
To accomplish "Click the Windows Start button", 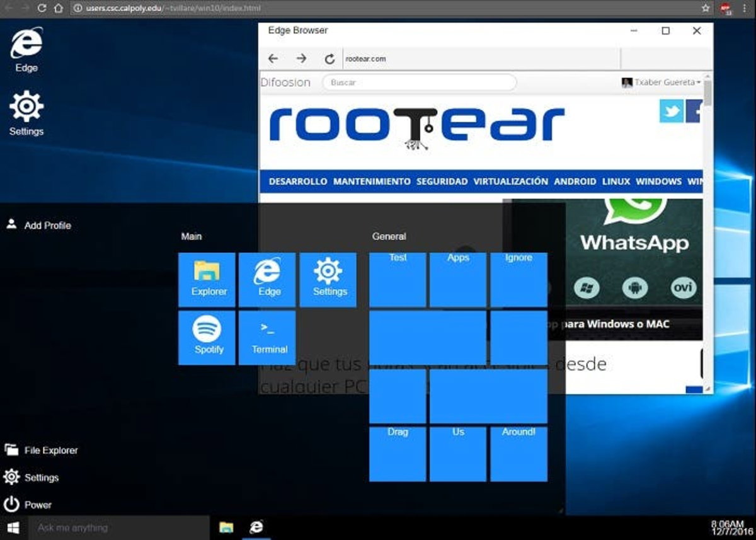I will tap(13, 527).
